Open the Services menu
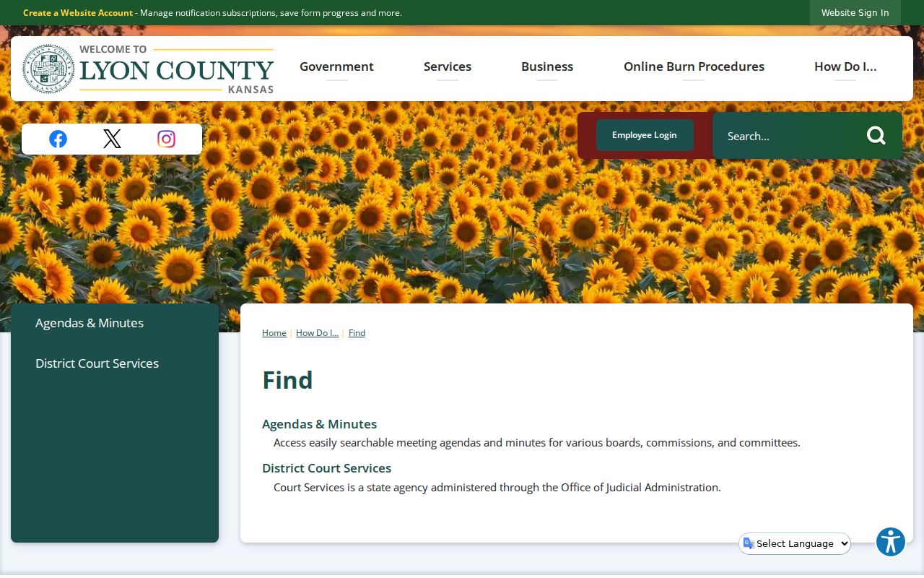The image size is (924, 578). tap(448, 66)
